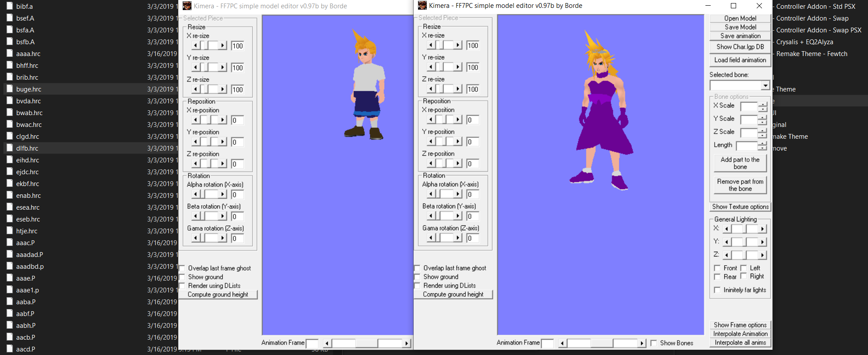The image size is (868, 355).
Task: Click the General Lighting X slider
Action: 744,229
